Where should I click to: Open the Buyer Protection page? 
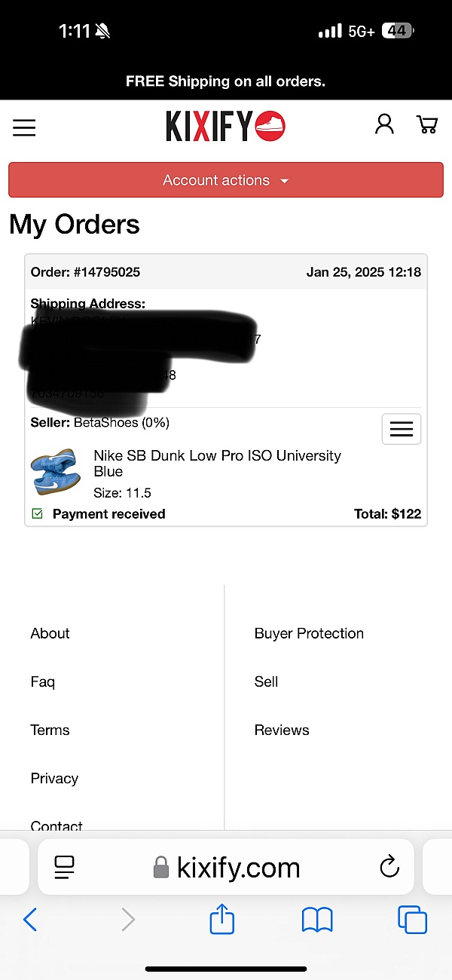pyautogui.click(x=309, y=633)
